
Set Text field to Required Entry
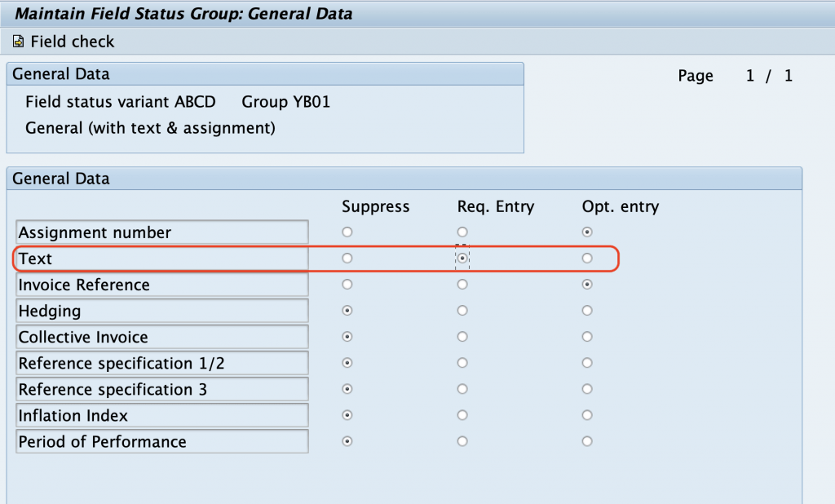tap(462, 258)
